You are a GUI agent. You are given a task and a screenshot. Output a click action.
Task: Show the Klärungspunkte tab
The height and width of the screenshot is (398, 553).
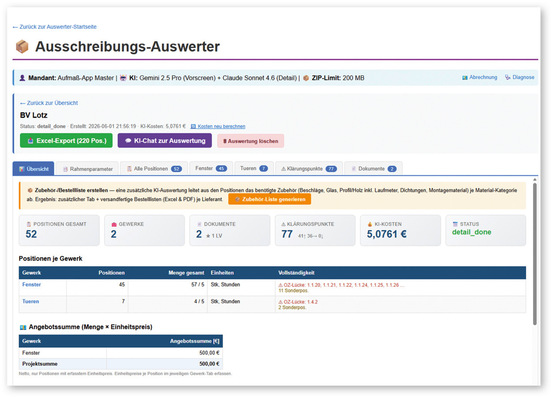[x=309, y=169]
